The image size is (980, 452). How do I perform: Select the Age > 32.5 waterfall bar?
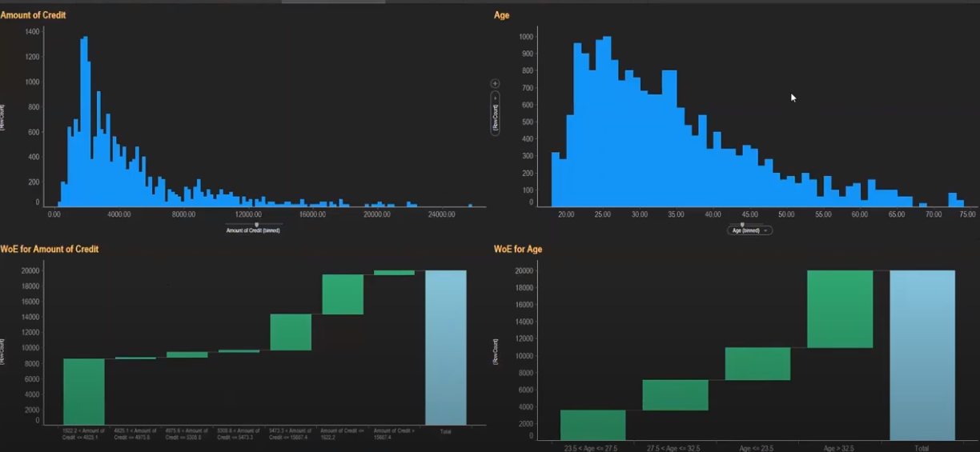(x=840, y=309)
